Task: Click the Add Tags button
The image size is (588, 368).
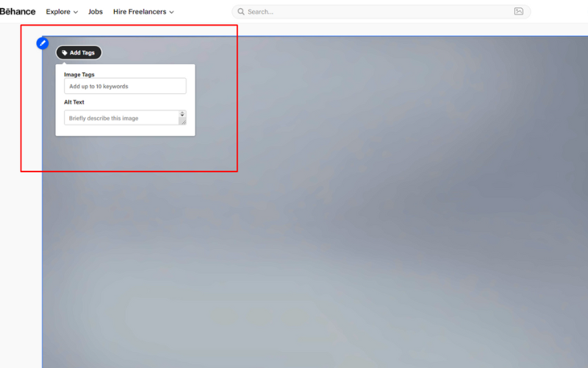Action: [x=79, y=52]
